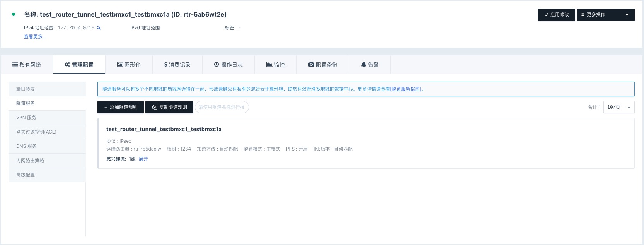Open the 私有网络 tab
This screenshot has height=245, width=644.
click(27, 65)
